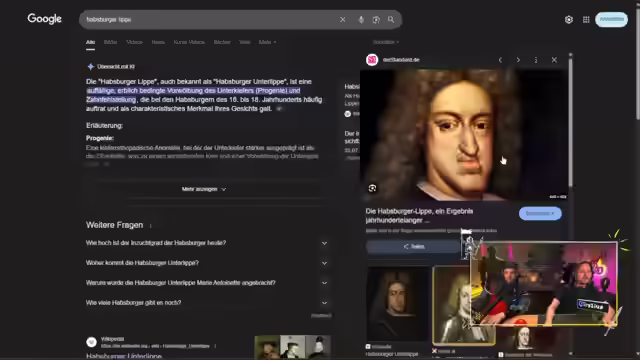Close the image preview panel
Viewport: 640px width, 360px height.
coord(554,60)
